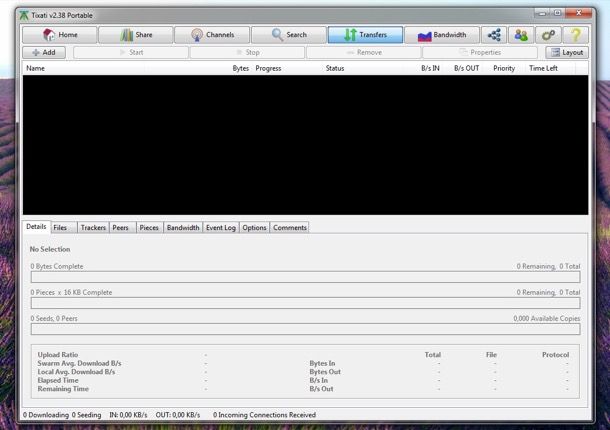
Task: Add a new transfer
Action: [44, 52]
